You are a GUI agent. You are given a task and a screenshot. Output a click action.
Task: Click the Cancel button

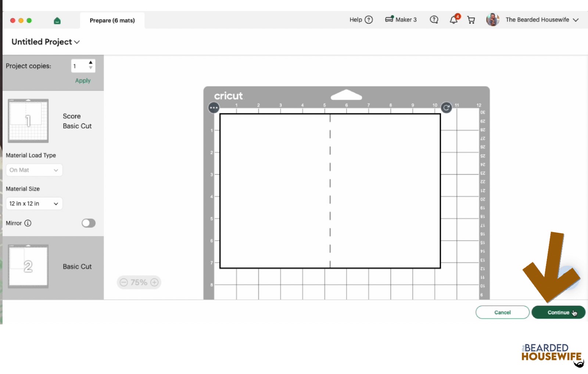[502, 312]
